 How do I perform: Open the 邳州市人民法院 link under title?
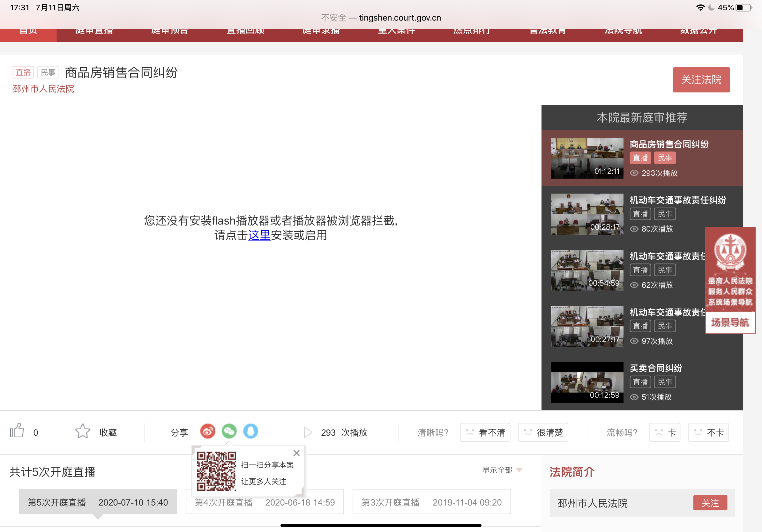pyautogui.click(x=43, y=89)
